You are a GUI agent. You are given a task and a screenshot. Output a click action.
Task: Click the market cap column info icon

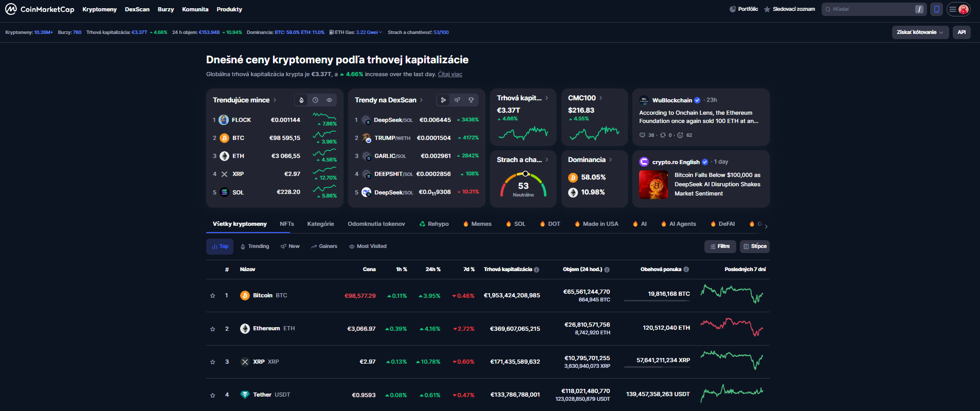tap(536, 270)
